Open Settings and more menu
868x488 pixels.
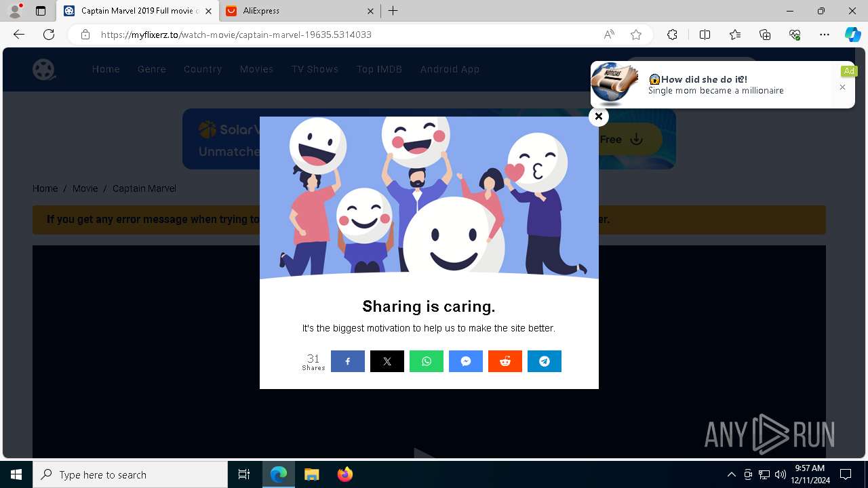tap(825, 35)
